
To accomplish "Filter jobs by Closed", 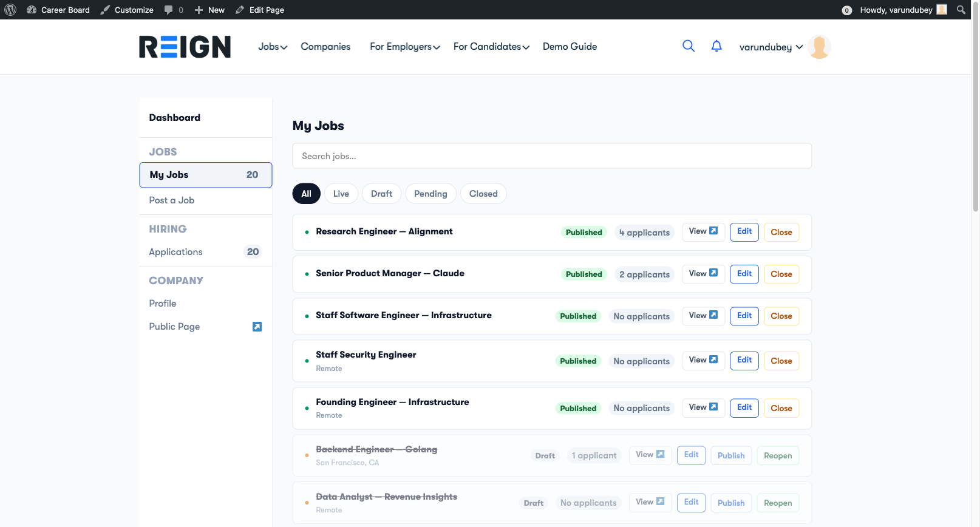I will point(483,194).
